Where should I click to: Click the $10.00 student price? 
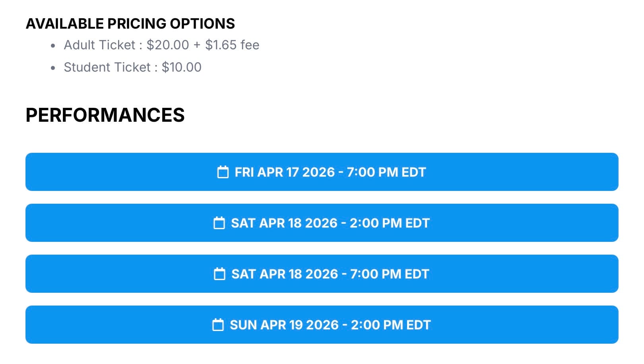click(181, 67)
